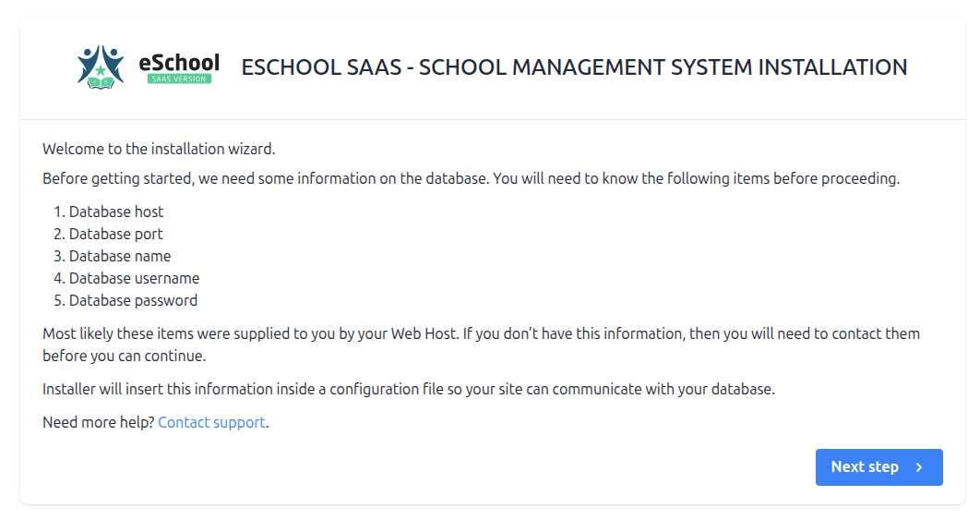Click the paragraph mentioning your Web Host
The image size is (980, 520).
coord(480,333)
